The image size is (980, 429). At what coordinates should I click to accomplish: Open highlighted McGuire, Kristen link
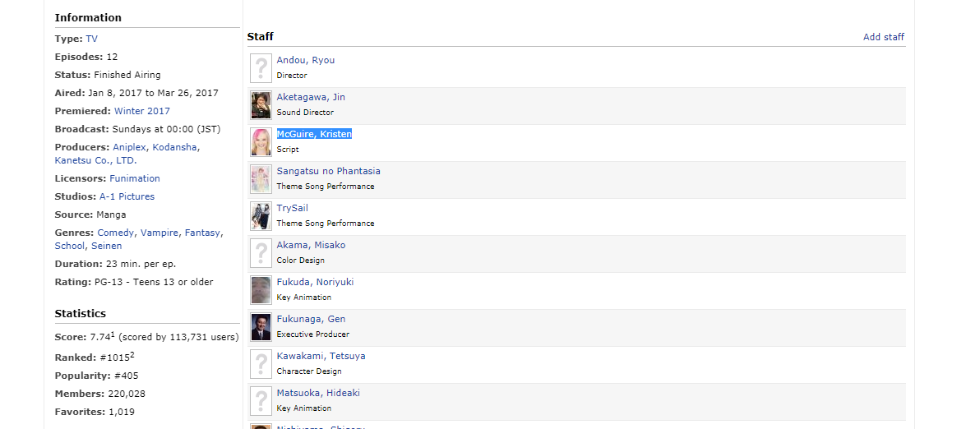tap(314, 134)
